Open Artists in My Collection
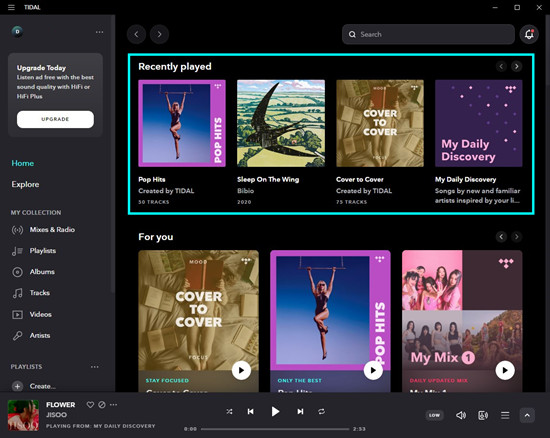 coord(40,336)
